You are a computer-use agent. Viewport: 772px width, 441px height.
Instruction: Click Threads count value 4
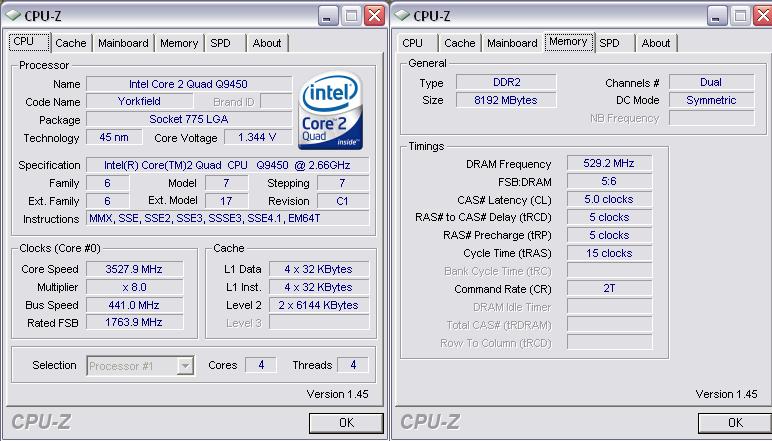353,365
